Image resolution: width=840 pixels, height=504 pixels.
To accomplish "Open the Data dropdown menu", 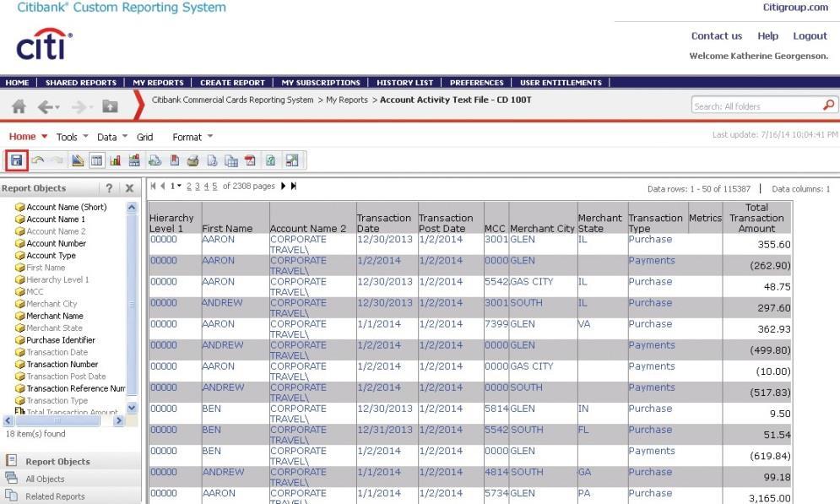I will pos(112,137).
